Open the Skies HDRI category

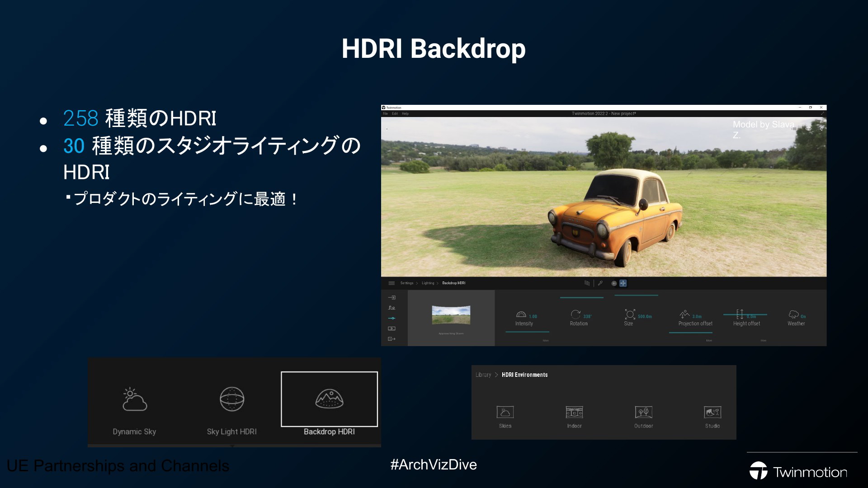[505, 417]
